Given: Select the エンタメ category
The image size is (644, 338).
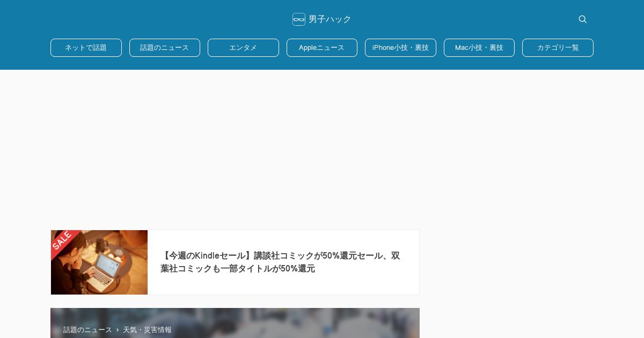Looking at the screenshot, I should point(243,48).
